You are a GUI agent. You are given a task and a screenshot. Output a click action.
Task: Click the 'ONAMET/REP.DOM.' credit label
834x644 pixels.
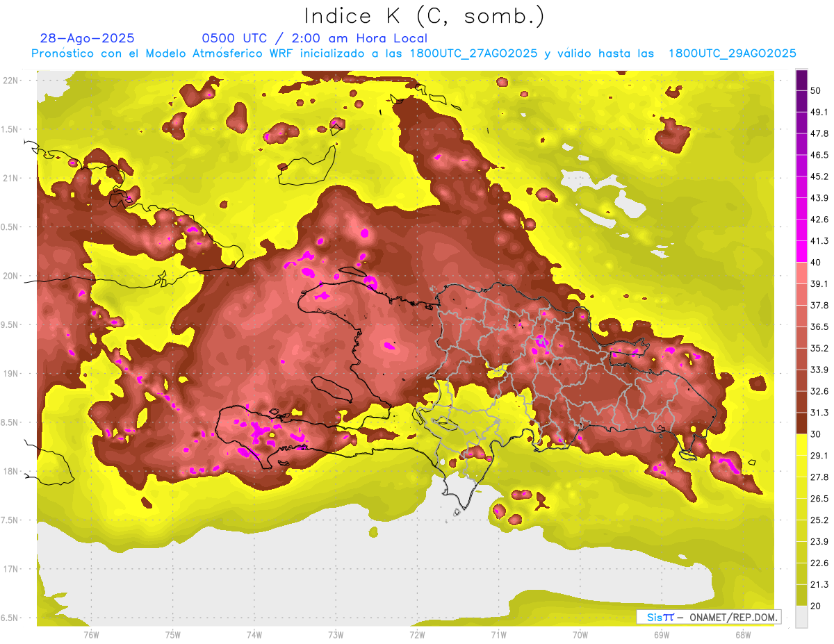click(733, 617)
